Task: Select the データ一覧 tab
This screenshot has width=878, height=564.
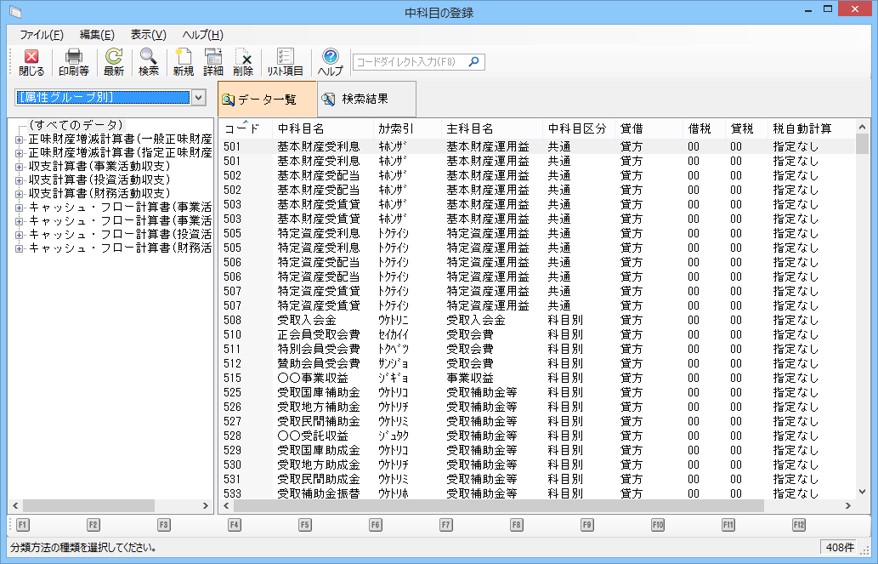Action: pyautogui.click(x=267, y=99)
